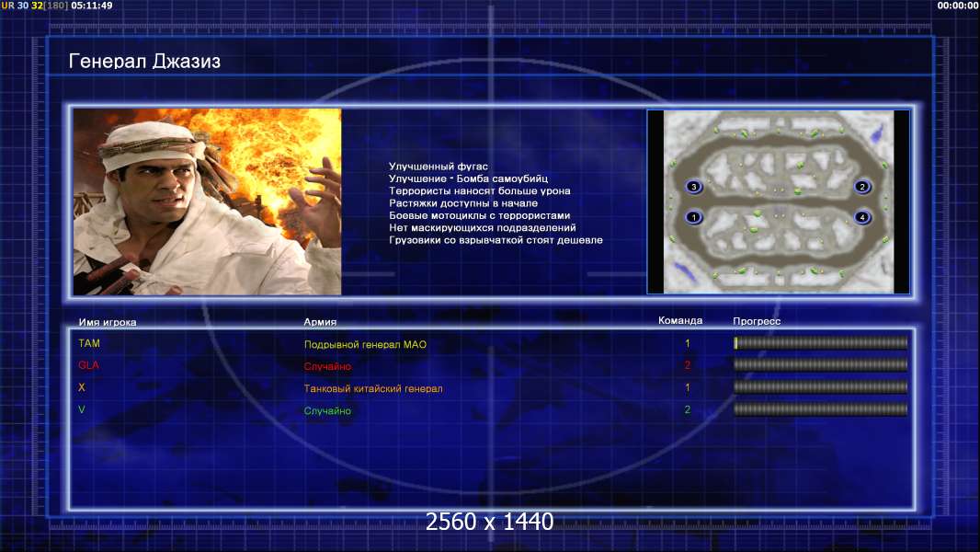Click start position 2 marker on minimap

click(862, 186)
